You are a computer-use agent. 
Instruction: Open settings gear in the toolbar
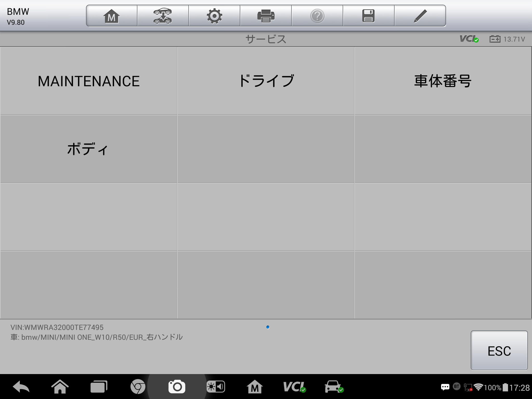pyautogui.click(x=214, y=16)
